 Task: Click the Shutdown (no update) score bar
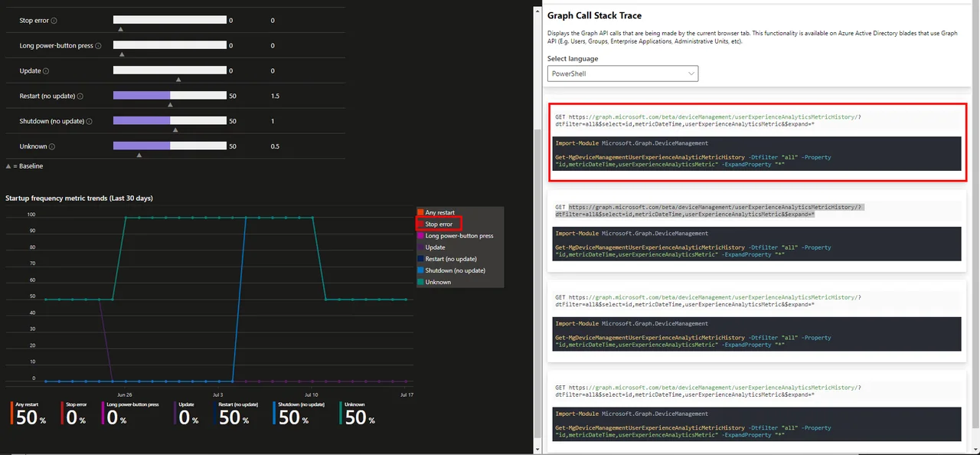tap(170, 121)
